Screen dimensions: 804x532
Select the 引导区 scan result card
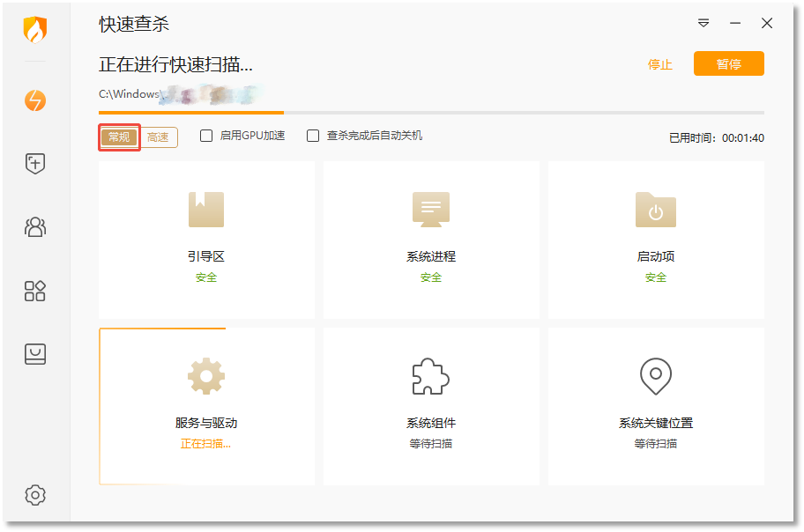[206, 240]
